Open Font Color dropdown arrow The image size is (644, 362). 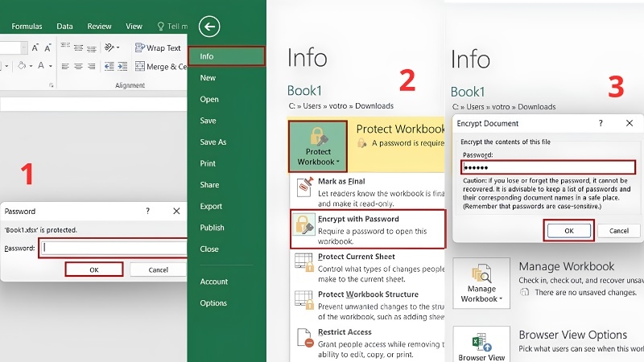(51, 66)
